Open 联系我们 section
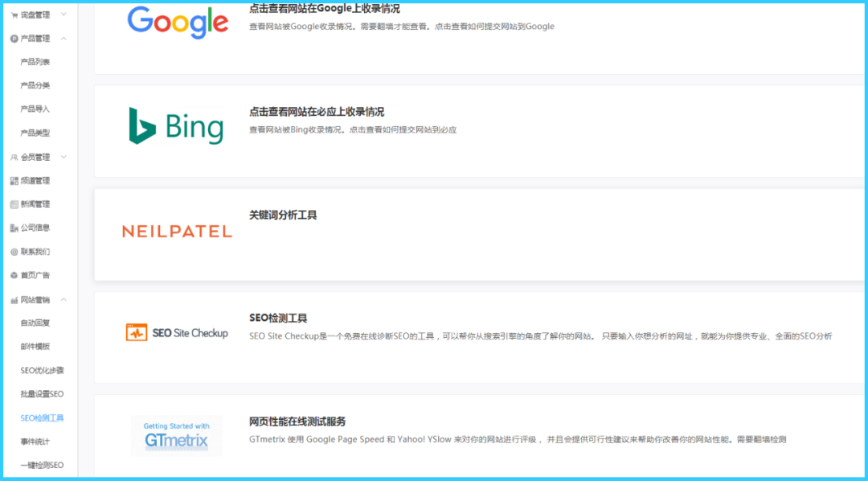The width and height of the screenshot is (868, 481). (x=35, y=252)
